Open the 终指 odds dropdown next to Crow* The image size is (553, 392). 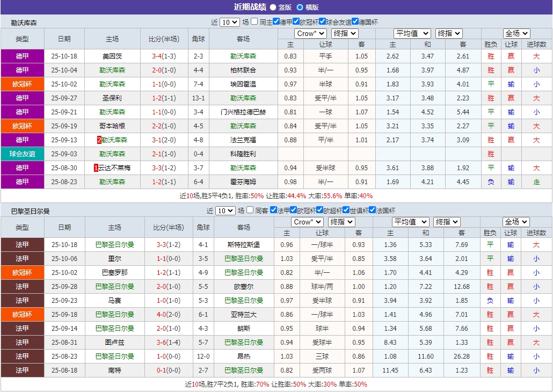344,33
